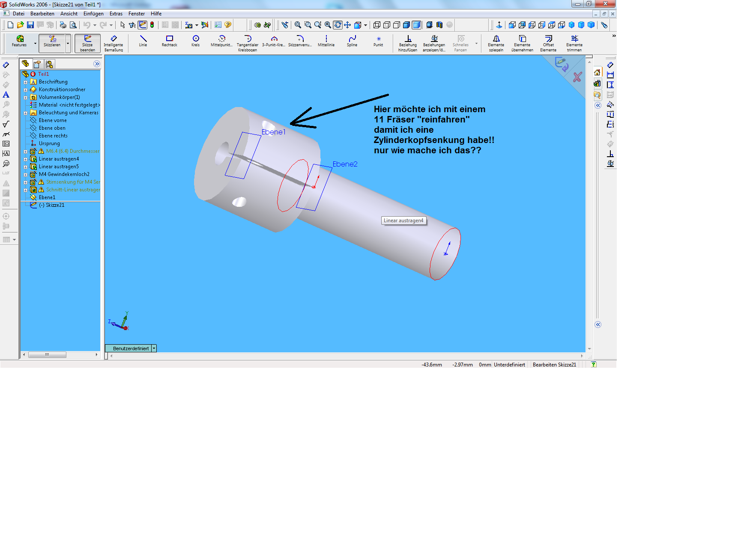Viewport: 747px width, 560px height.
Task: Toggle the Skizzieren toolbar tab
Action: tap(52, 42)
